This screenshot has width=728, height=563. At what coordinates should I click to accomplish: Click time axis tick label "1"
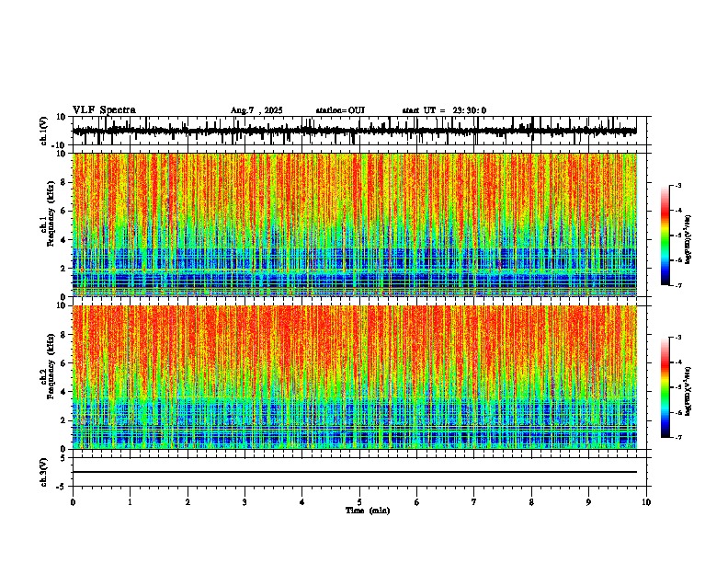(x=130, y=502)
